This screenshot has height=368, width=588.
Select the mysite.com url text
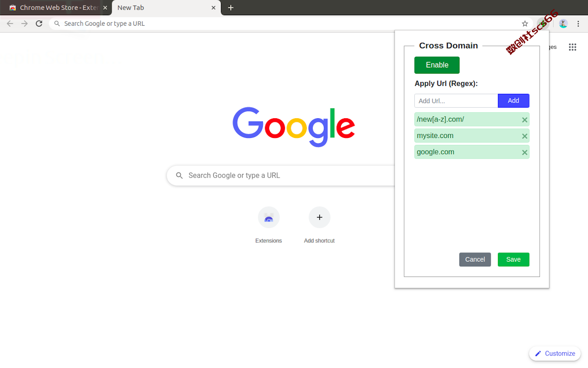[435, 135]
